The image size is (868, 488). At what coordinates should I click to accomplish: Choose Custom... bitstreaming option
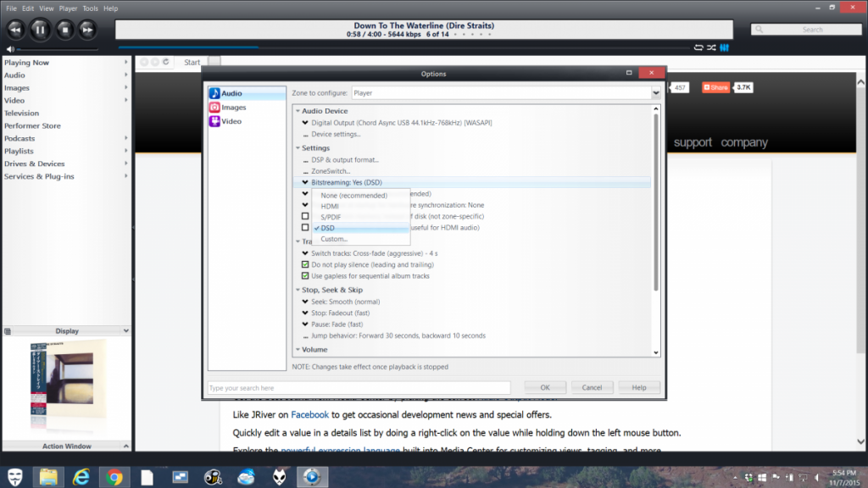(360, 239)
